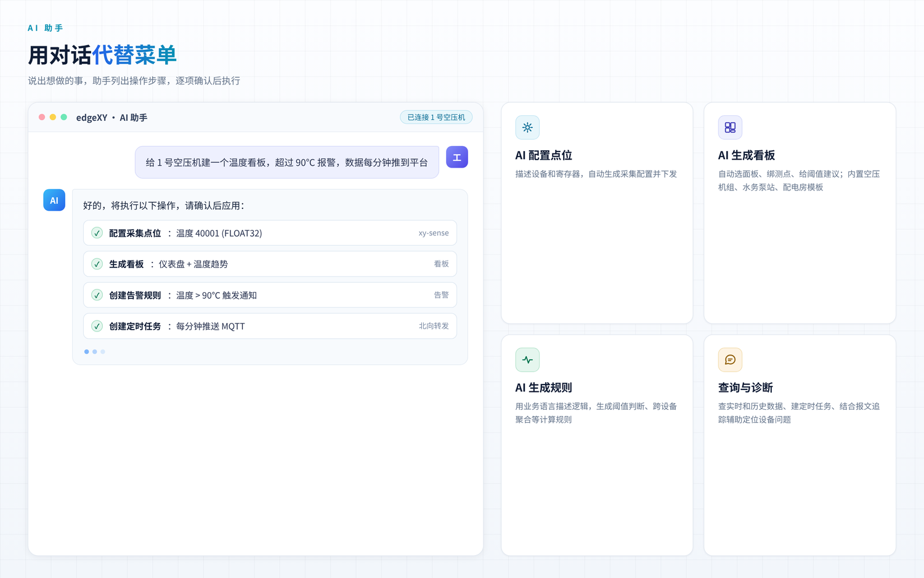Click the red window dot
924x578 pixels.
(x=42, y=117)
